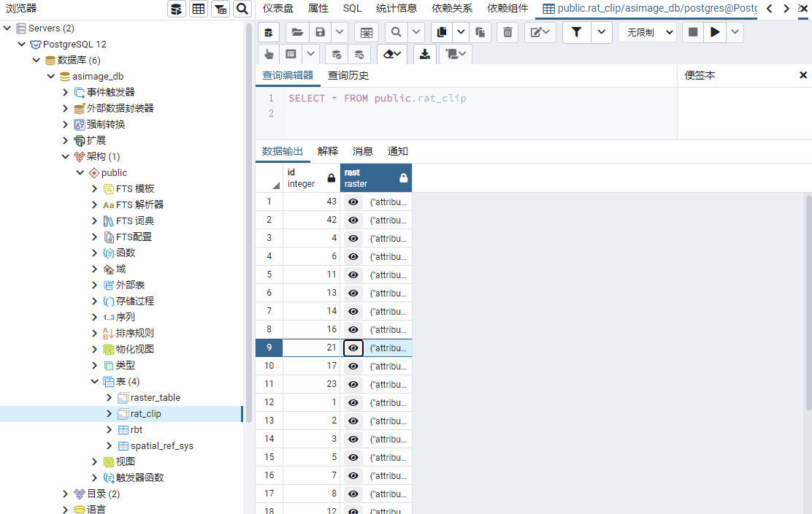Toggle the raster eye icon in row 9
This screenshot has height=514, width=812.
pyautogui.click(x=353, y=348)
